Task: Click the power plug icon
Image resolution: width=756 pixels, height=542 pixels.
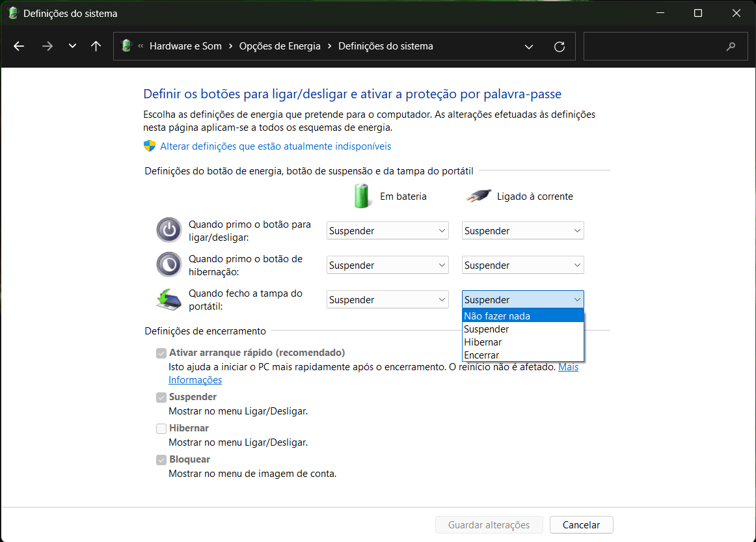Action: [x=479, y=196]
